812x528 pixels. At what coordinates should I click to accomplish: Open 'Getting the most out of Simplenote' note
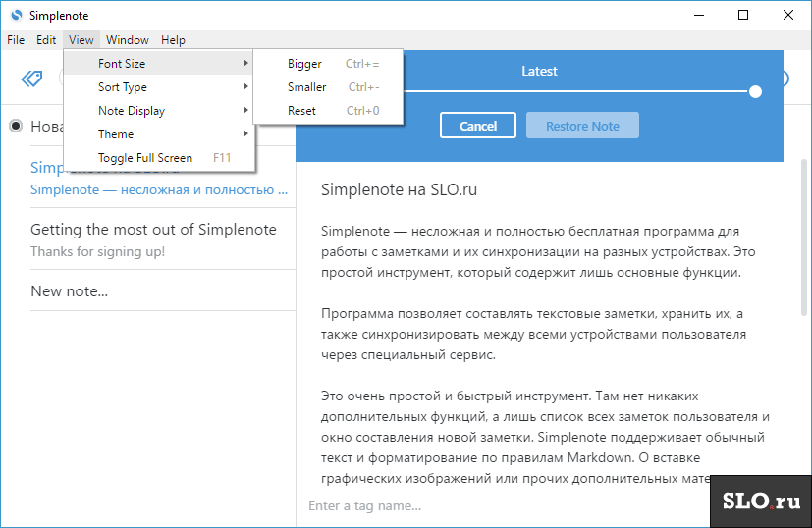153,230
